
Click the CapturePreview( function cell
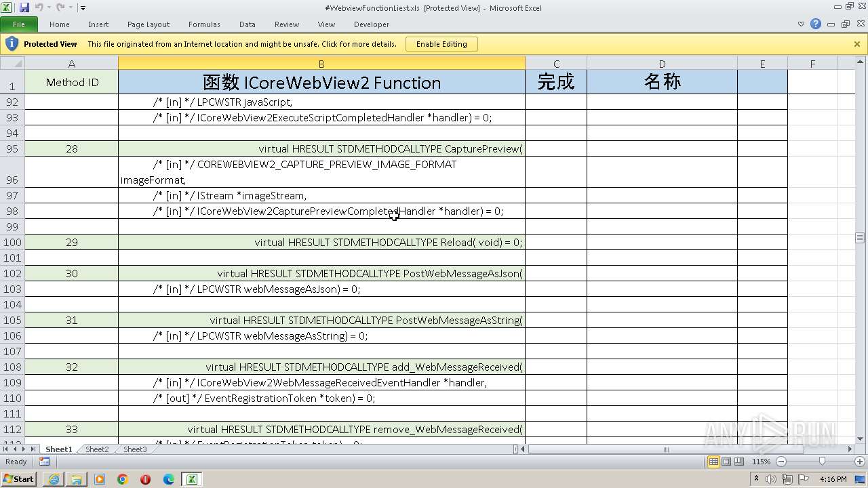[321, 148]
